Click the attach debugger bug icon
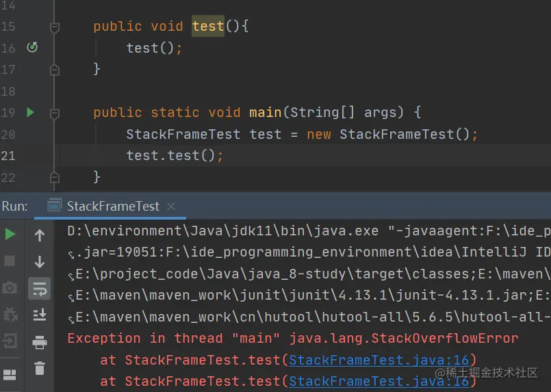Viewport: 551px width, 392px height. pyautogui.click(x=10, y=315)
